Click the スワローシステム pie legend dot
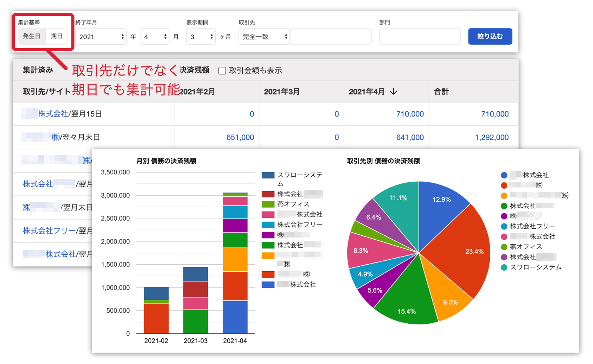The height and width of the screenshot is (364, 593). (x=504, y=267)
